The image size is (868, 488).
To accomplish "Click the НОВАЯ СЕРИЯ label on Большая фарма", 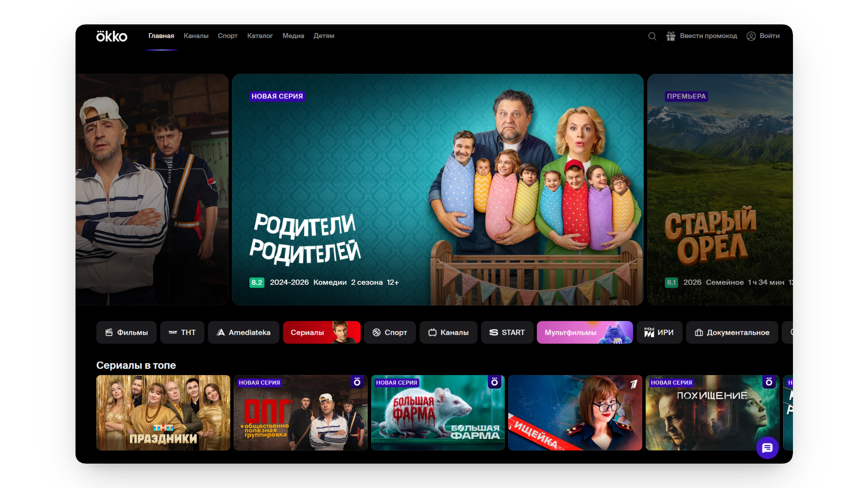I will click(396, 383).
